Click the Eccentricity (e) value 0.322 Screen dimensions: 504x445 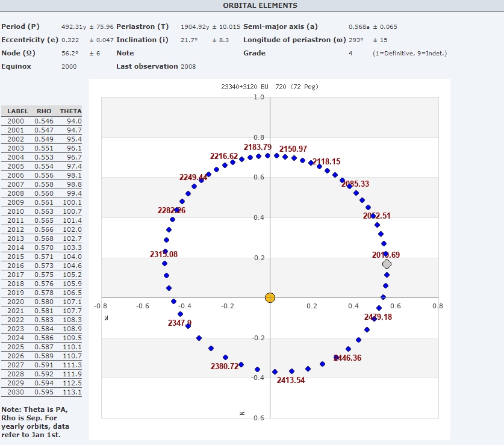click(70, 40)
